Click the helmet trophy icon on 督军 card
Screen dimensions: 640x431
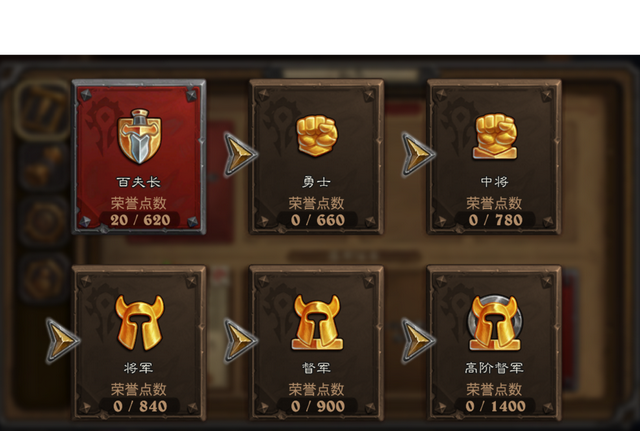pos(317,322)
